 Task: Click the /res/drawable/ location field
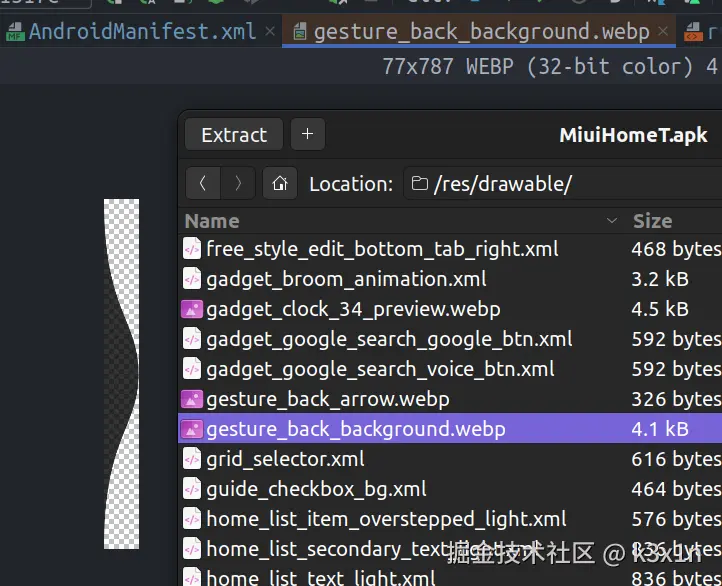563,183
